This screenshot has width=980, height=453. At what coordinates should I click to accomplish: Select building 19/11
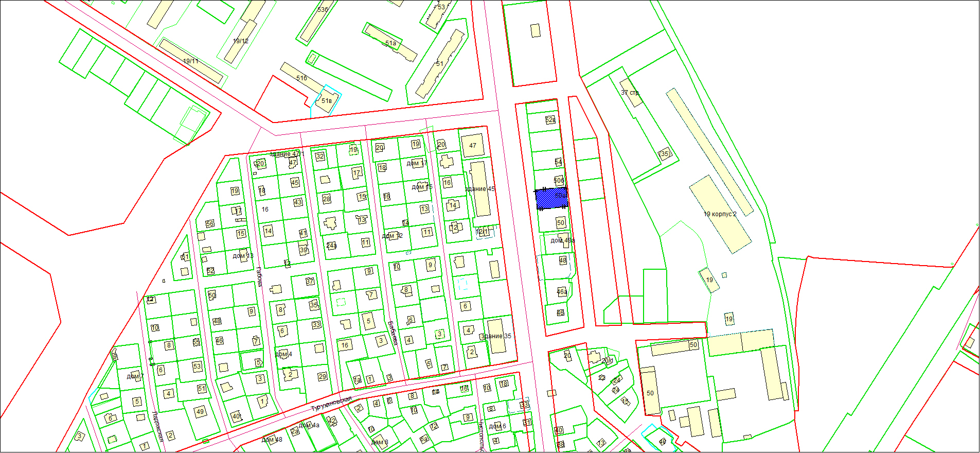(x=191, y=61)
